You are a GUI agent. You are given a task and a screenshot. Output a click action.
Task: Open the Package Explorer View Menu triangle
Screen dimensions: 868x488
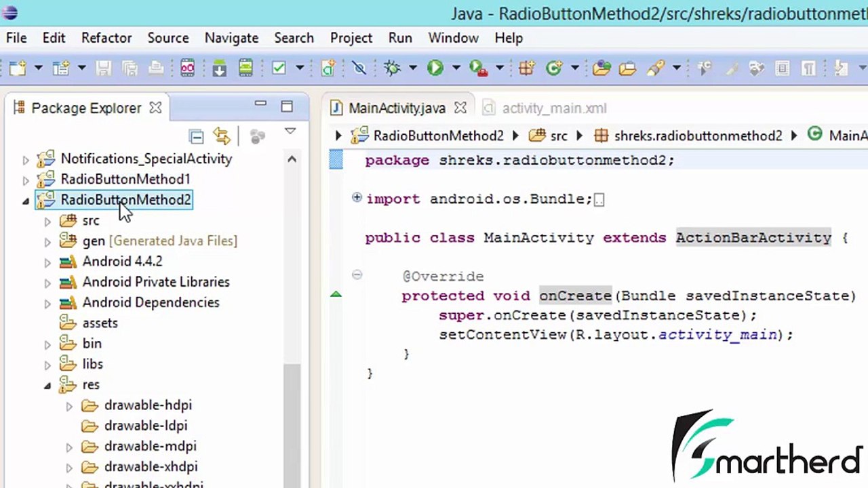coord(290,131)
